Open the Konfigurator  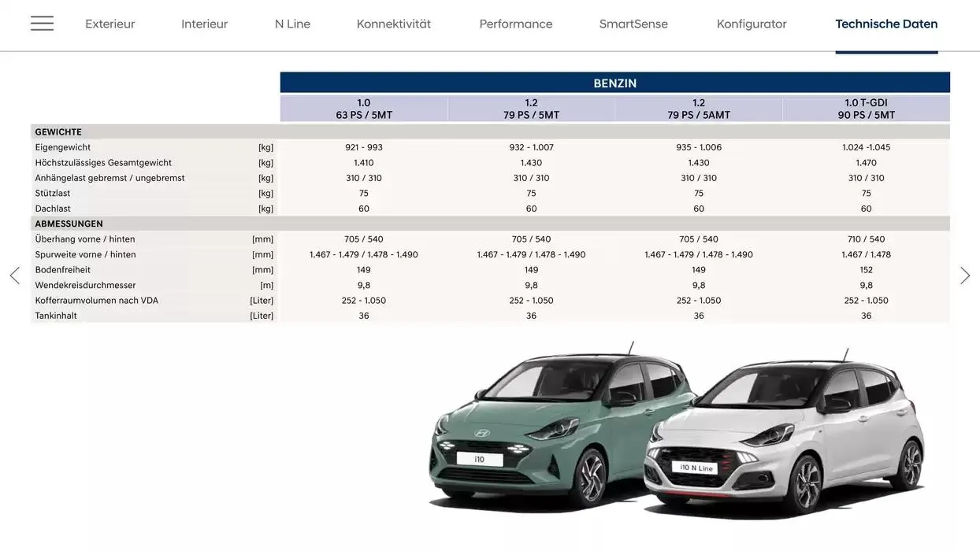click(751, 23)
